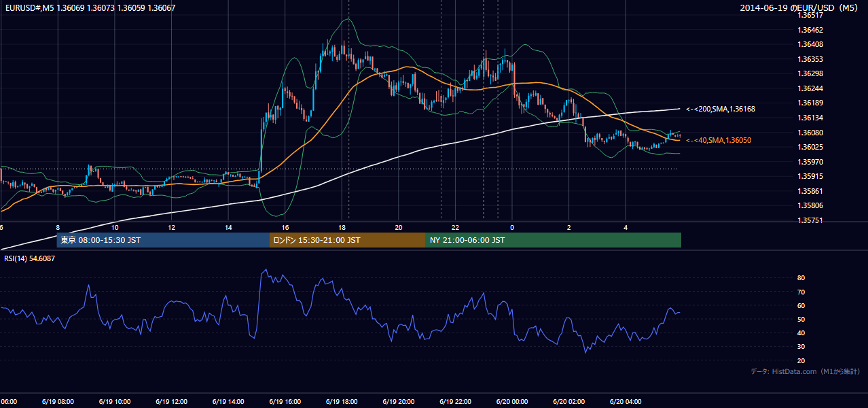Click the RSI 40 level label

click(x=801, y=333)
